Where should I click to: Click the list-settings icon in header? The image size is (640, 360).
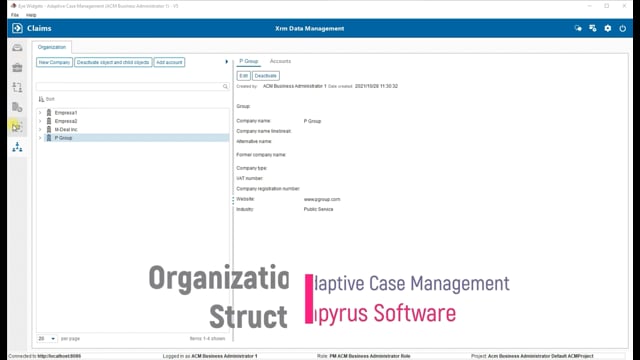(x=593, y=28)
